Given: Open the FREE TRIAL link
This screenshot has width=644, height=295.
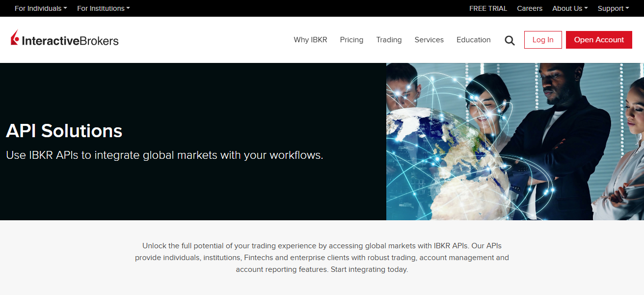Looking at the screenshot, I should point(488,8).
